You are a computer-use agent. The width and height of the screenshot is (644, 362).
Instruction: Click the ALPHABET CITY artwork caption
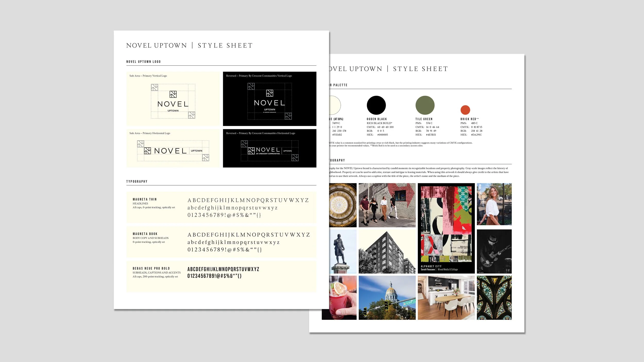pyautogui.click(x=431, y=266)
